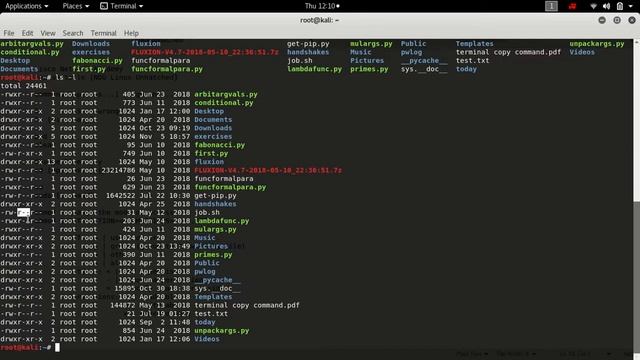Click 'get-pip.py' in the long listing
The width and height of the screenshot is (640, 360).
point(215,196)
